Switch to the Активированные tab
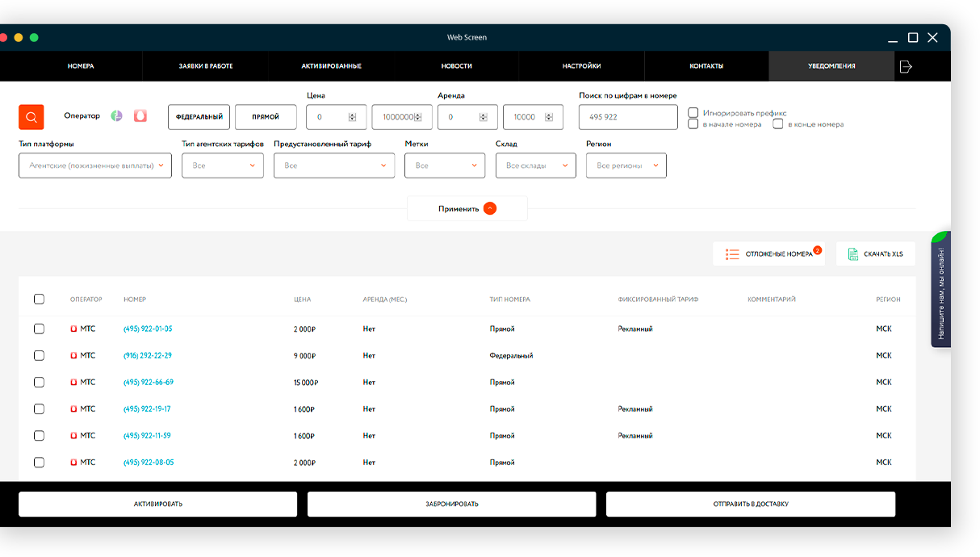This screenshot has width=980, height=557. [331, 66]
